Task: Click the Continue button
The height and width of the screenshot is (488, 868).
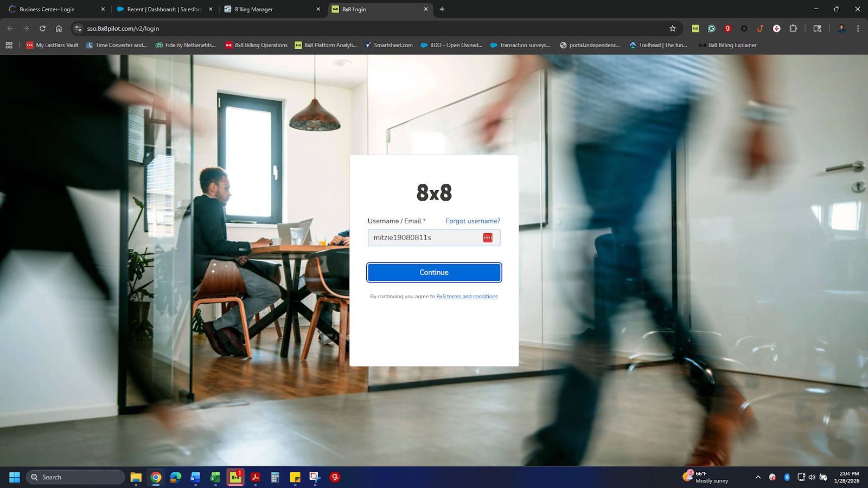Action: 433,272
